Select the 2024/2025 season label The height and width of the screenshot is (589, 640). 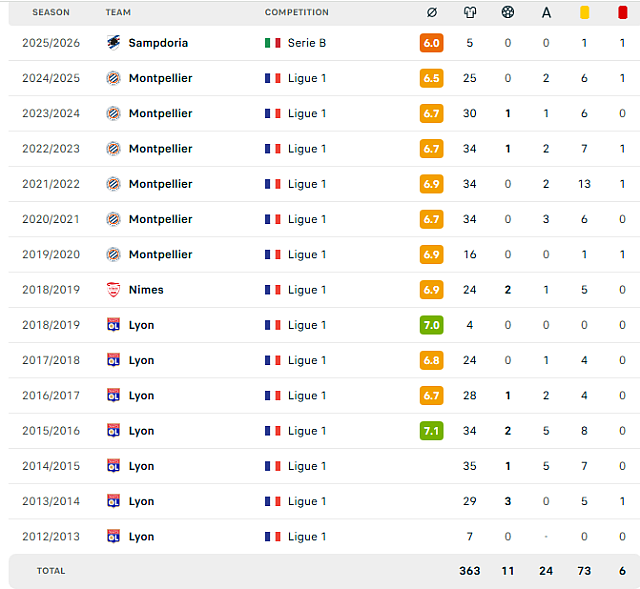click(51, 78)
